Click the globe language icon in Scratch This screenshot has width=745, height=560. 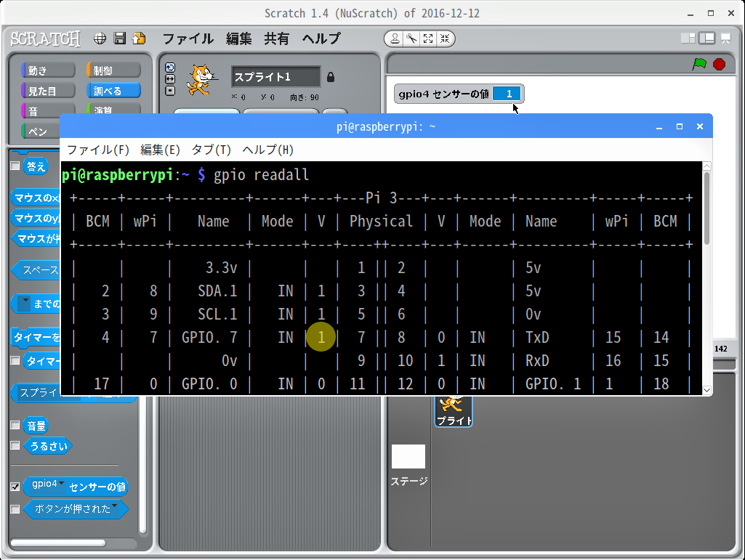tap(100, 38)
